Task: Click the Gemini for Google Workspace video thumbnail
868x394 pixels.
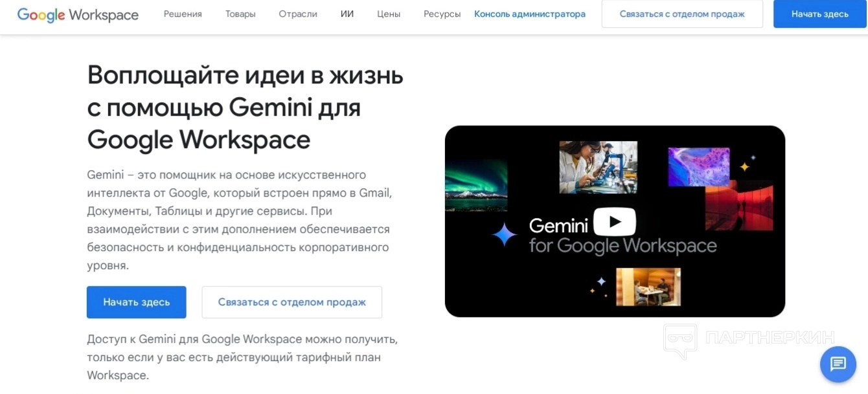Action: pyautogui.click(x=615, y=221)
